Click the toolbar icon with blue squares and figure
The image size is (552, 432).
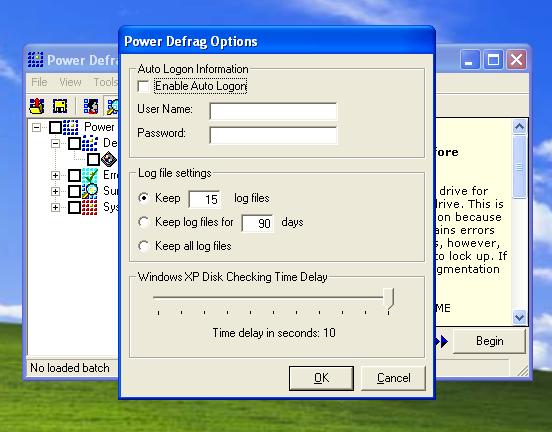(x=91, y=106)
